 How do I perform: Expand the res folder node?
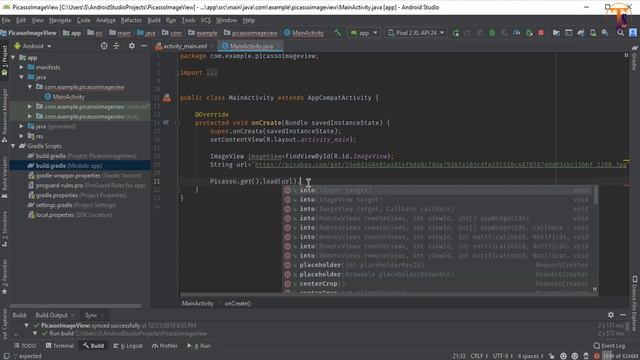point(22,136)
